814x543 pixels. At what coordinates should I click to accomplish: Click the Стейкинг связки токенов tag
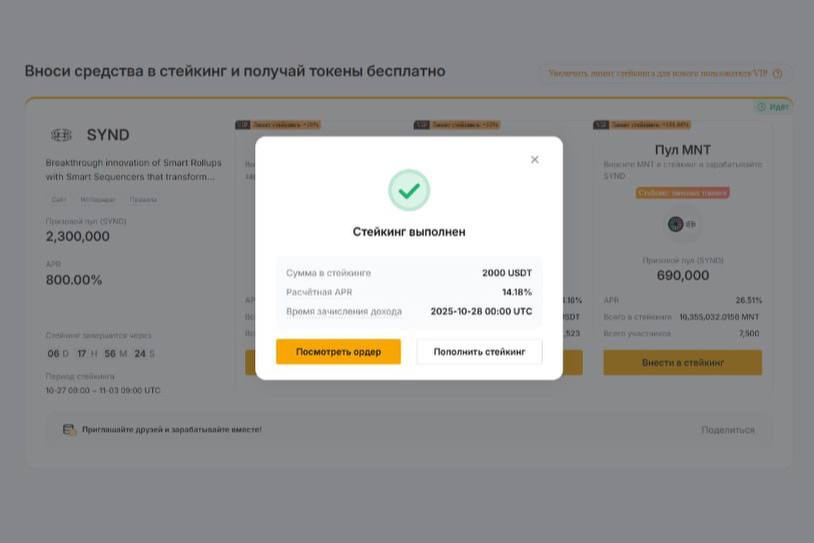coord(682,192)
